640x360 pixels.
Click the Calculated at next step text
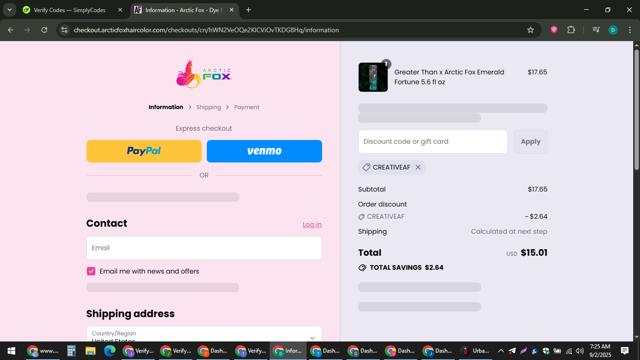pos(509,231)
